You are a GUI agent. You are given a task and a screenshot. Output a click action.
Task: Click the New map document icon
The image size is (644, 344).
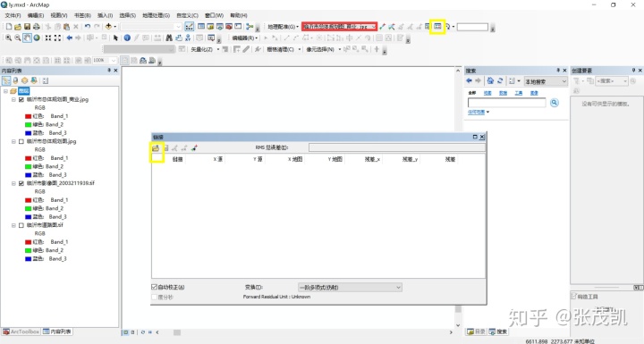coord(9,27)
